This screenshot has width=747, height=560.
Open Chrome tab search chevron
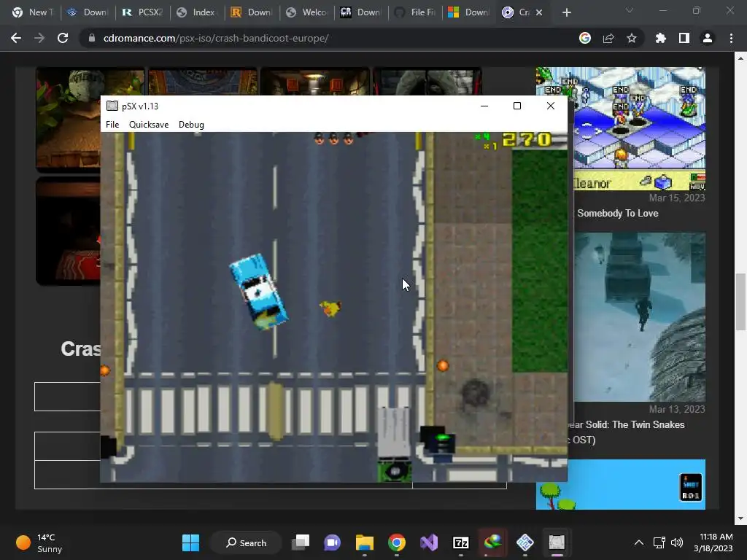(630, 10)
